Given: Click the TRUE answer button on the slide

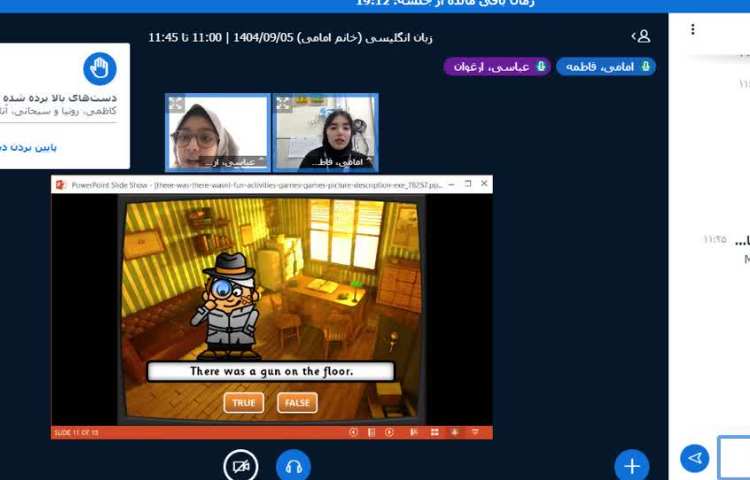Looking at the screenshot, I should pyautogui.click(x=243, y=403).
